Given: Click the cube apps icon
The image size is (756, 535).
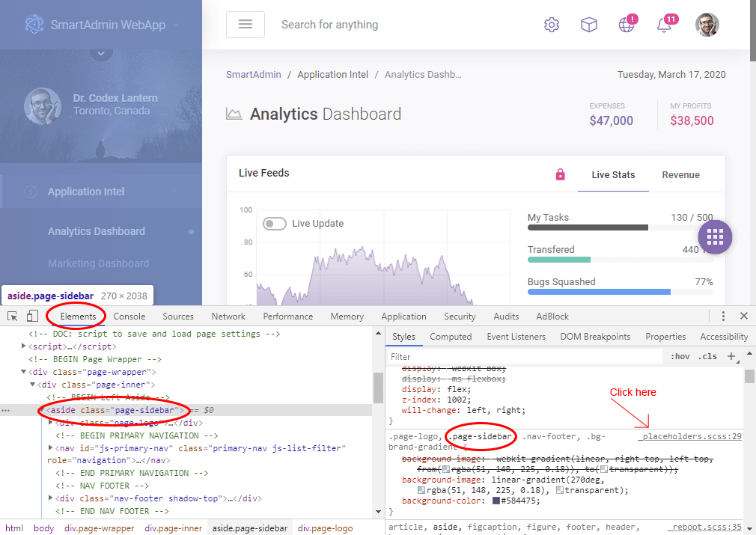Looking at the screenshot, I should [589, 25].
